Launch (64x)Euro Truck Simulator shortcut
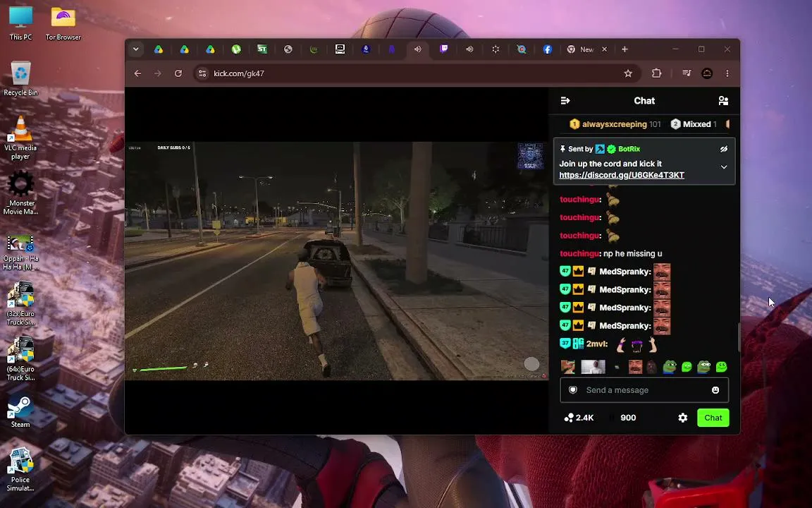812x508 pixels. coord(20,358)
